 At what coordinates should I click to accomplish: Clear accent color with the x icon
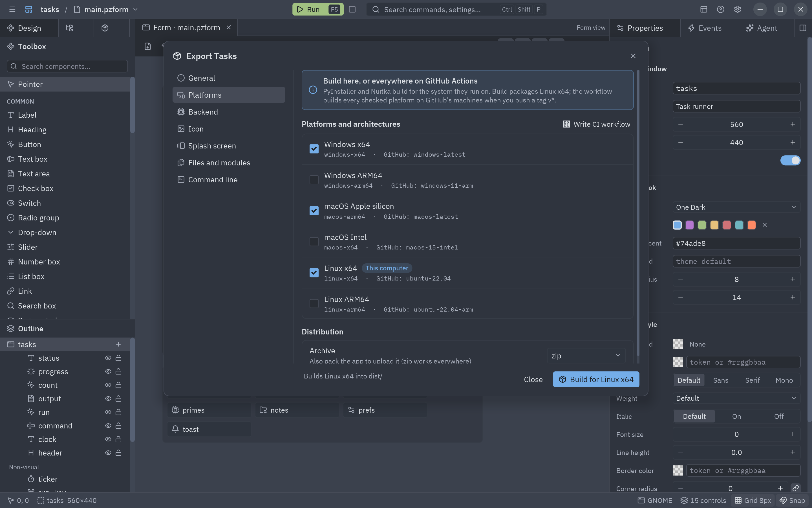pyautogui.click(x=765, y=225)
